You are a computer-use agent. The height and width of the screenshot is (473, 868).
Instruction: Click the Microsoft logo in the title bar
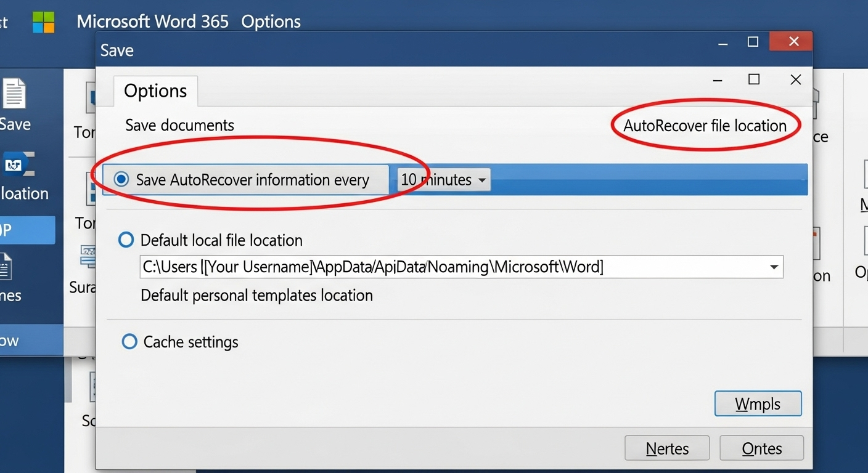pos(43,22)
